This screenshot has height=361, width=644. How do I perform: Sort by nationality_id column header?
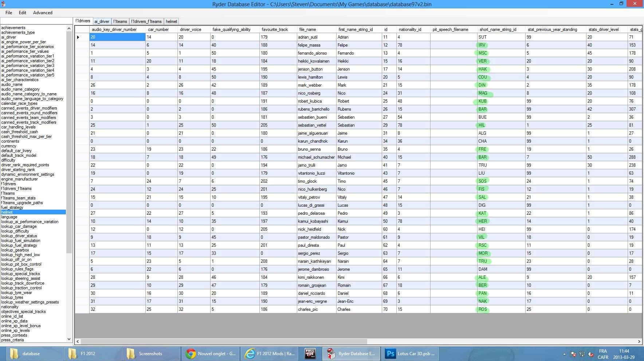coord(413,29)
